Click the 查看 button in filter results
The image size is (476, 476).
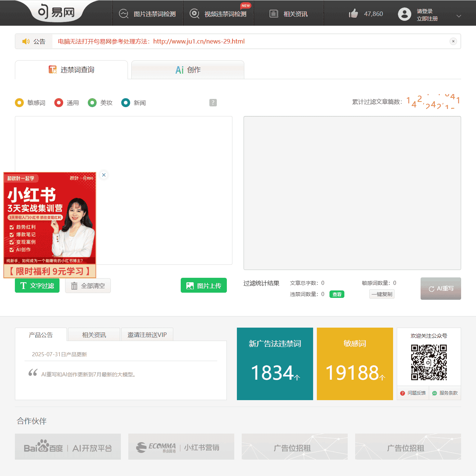pyautogui.click(x=337, y=294)
